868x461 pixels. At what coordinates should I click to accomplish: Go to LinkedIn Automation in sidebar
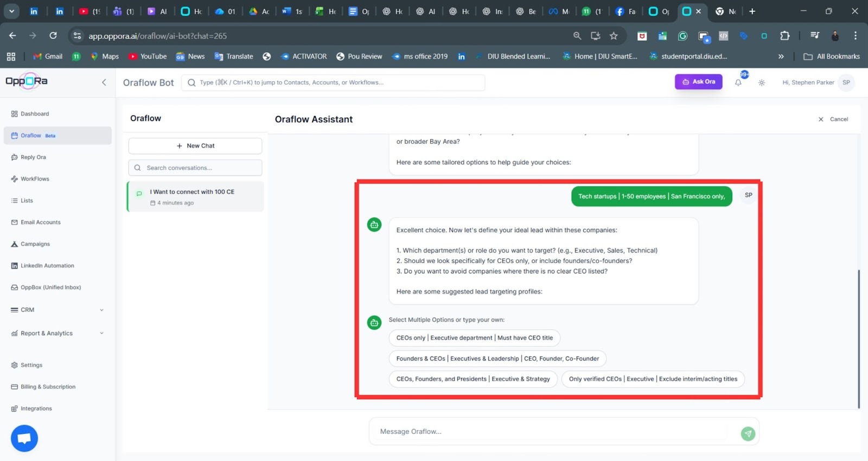click(47, 266)
